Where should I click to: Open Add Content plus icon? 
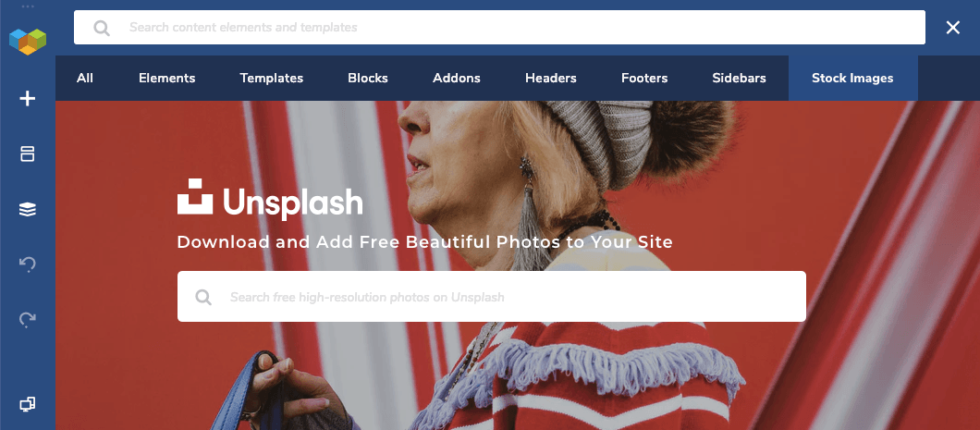pyautogui.click(x=28, y=99)
